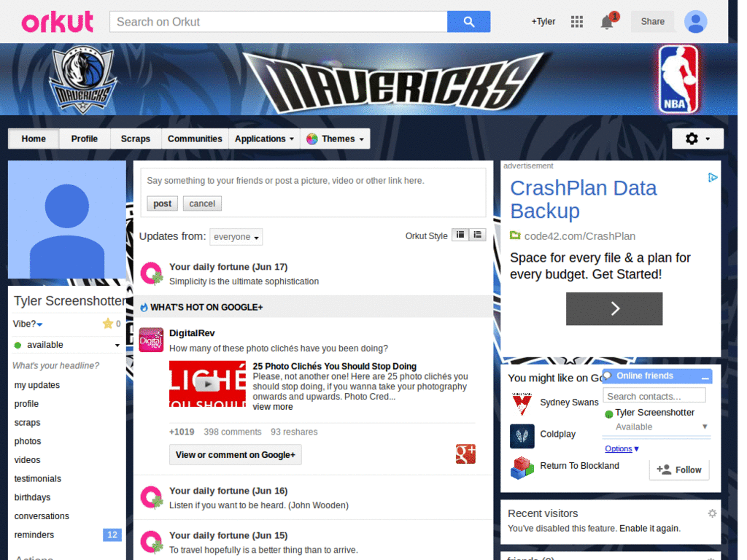The width and height of the screenshot is (747, 560).
Task: Click the Search contacts field
Action: [654, 396]
